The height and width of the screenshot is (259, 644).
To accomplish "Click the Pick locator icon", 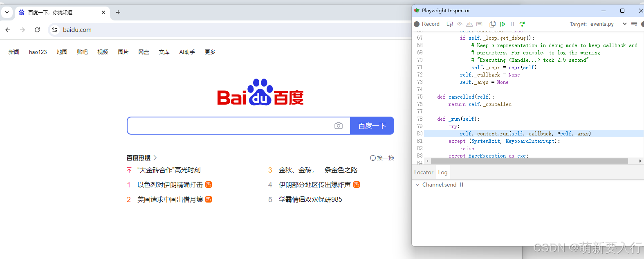I will pos(450,24).
